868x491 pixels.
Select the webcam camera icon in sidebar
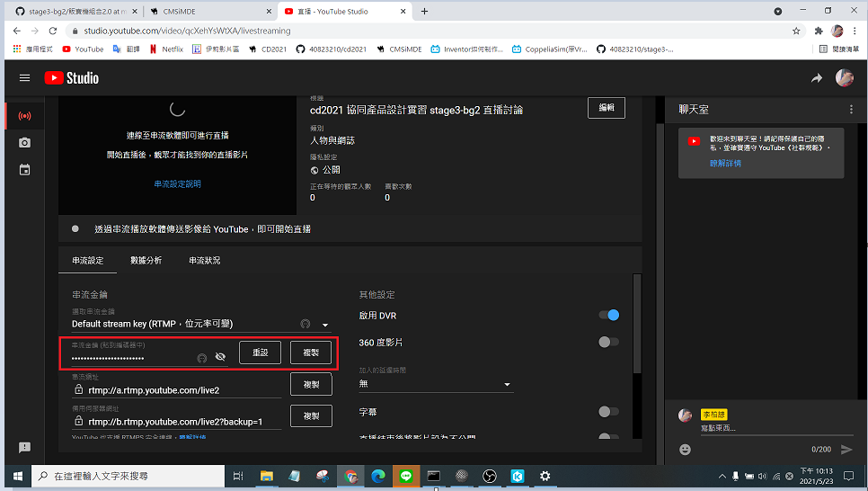(24, 143)
